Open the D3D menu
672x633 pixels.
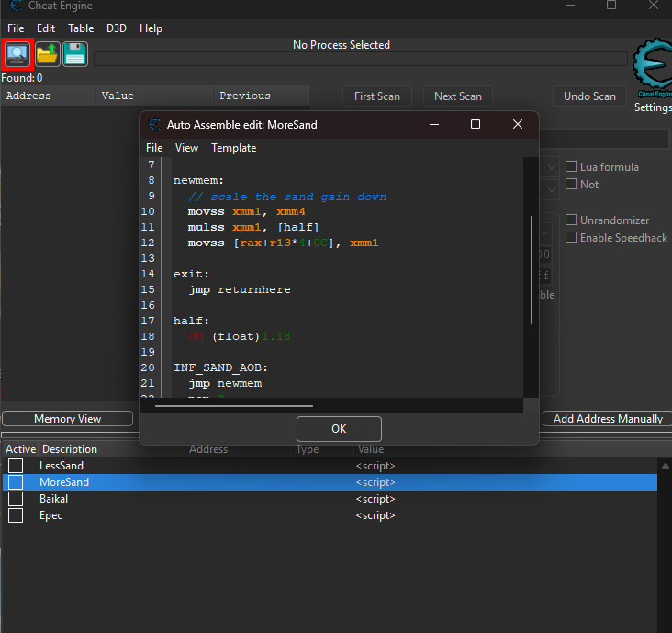(x=117, y=28)
